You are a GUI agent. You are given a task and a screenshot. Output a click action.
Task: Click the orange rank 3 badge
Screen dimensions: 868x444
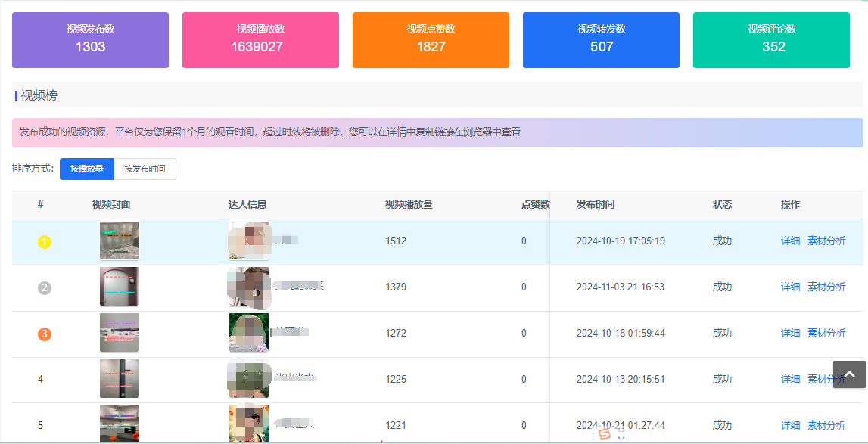[45, 334]
